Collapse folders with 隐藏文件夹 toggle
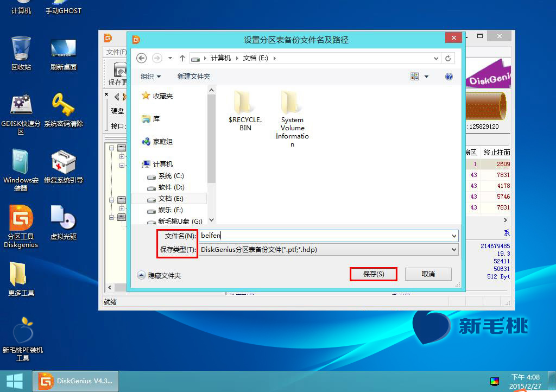This screenshot has width=556, height=392. [x=159, y=275]
